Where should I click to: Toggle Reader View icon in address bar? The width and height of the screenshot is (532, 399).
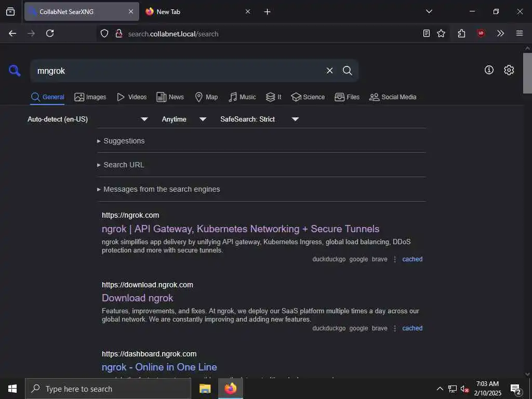(x=427, y=33)
